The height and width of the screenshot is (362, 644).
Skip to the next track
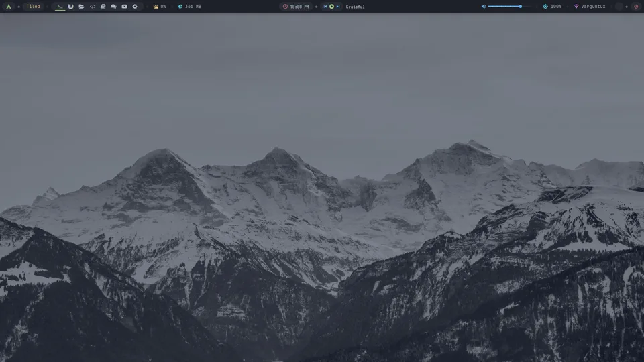coord(337,7)
